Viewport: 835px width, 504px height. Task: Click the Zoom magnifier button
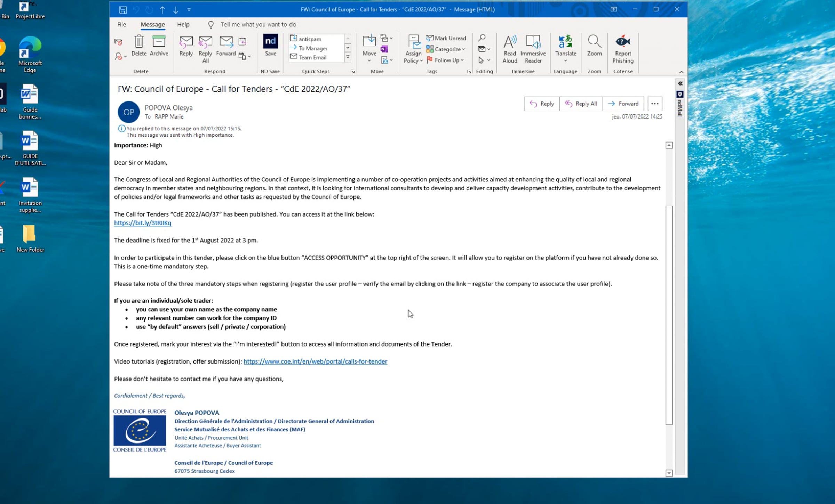(x=594, y=46)
